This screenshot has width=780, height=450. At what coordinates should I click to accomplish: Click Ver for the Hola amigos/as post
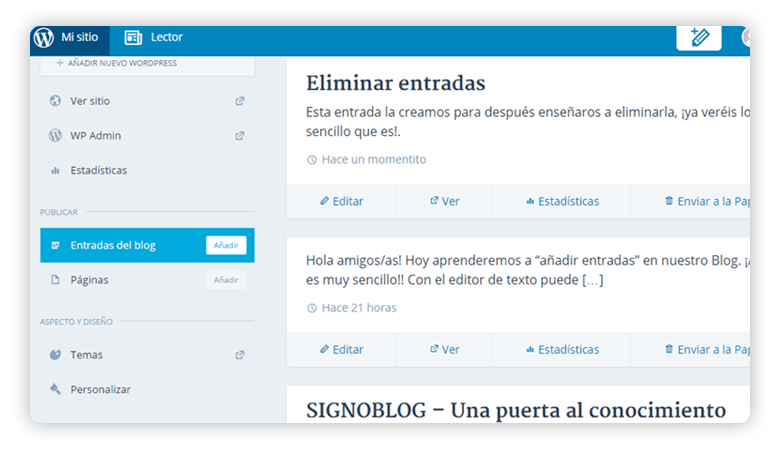tap(445, 349)
